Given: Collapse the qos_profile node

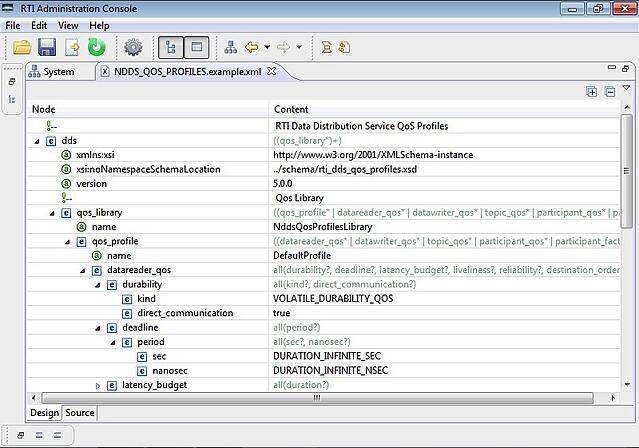Looking at the screenshot, I should coord(68,242).
